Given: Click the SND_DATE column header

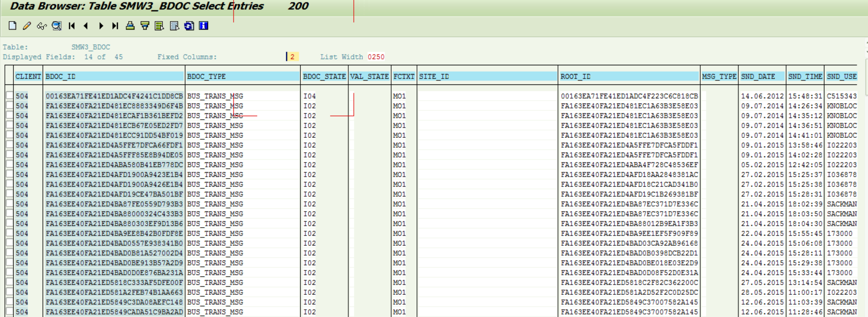Looking at the screenshot, I should (x=762, y=77).
